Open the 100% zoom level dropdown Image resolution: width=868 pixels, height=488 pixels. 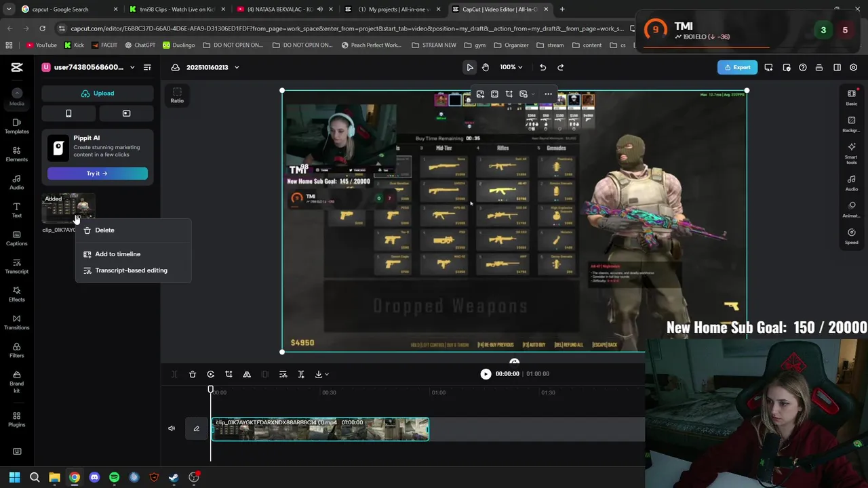511,67
